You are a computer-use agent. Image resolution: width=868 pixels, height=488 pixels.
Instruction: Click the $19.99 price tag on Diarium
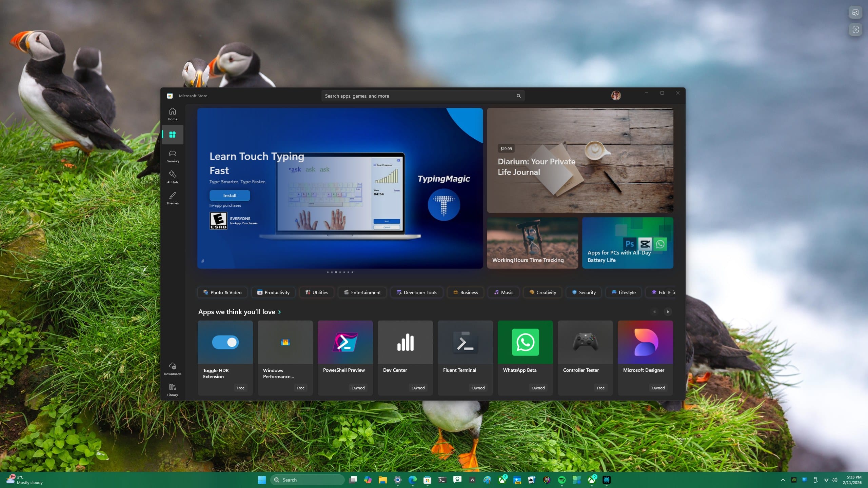click(506, 148)
